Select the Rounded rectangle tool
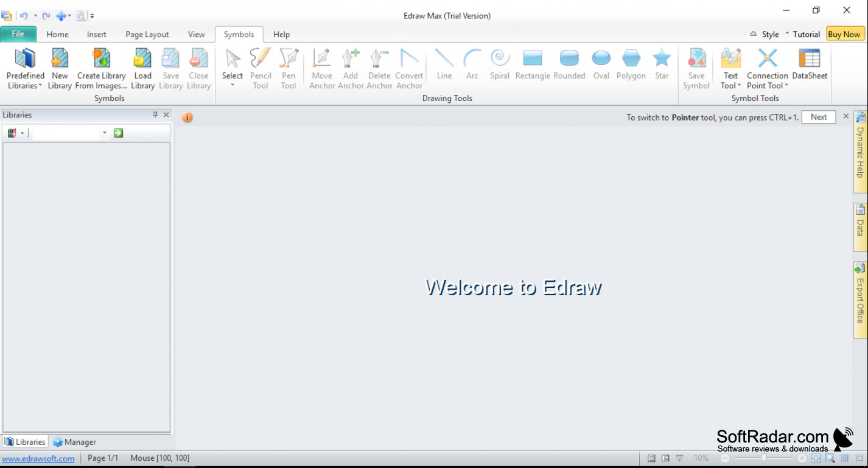868x468 pixels. [x=569, y=65]
